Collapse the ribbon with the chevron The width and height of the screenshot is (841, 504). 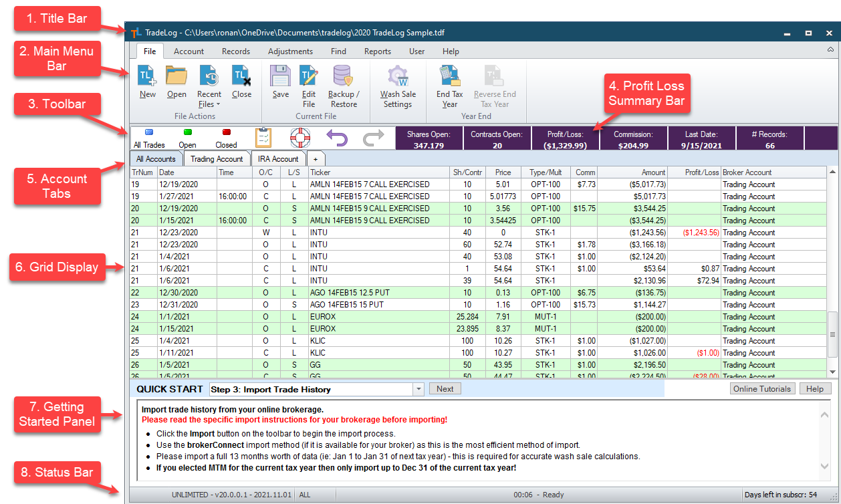pyautogui.click(x=830, y=50)
